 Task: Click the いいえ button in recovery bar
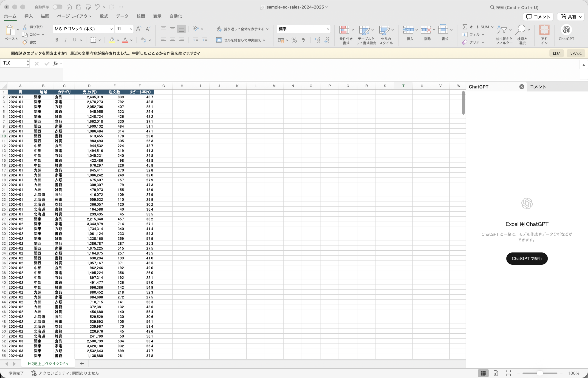point(576,53)
